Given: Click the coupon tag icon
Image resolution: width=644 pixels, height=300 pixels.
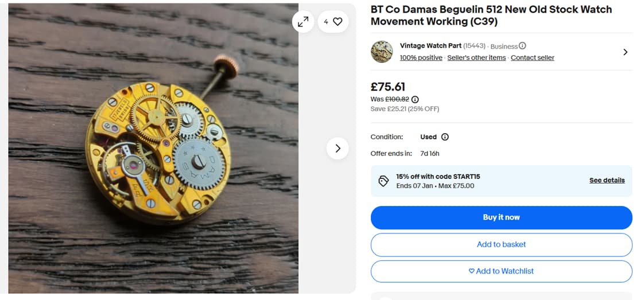Looking at the screenshot, I should tap(383, 181).
